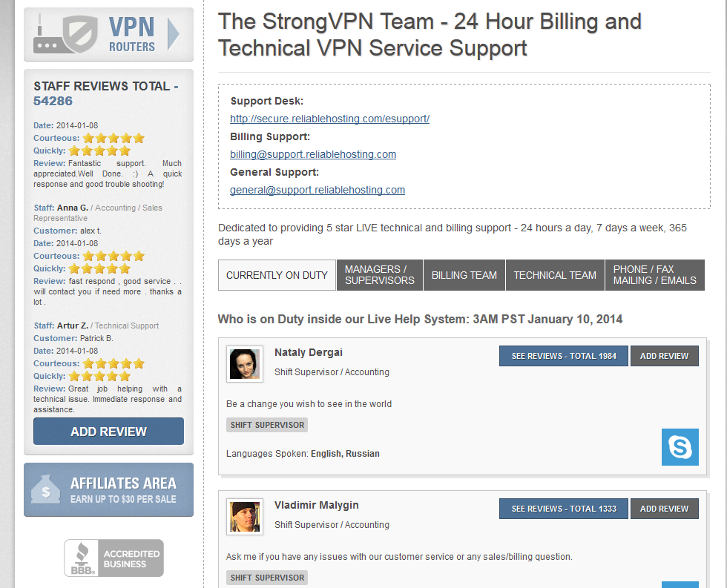This screenshot has height=588, width=727.
Task: Click Courteous star rating of Fantastic support review
Action: point(114,138)
